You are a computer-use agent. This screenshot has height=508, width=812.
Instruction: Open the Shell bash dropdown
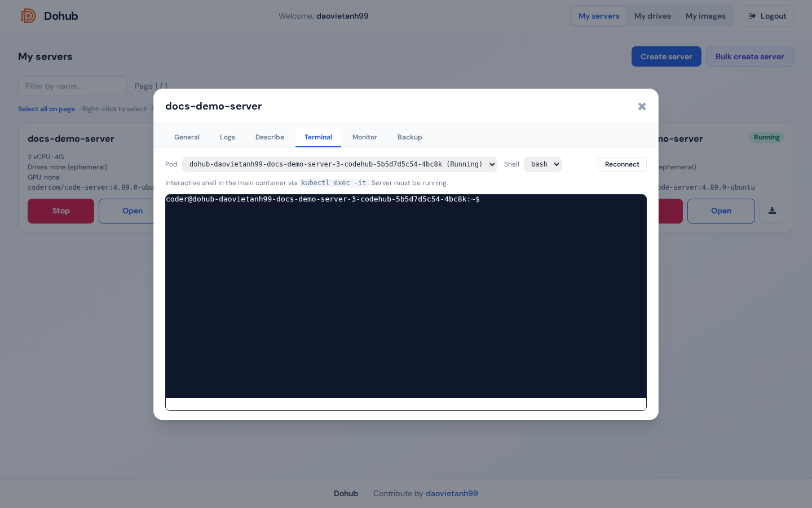click(x=542, y=164)
